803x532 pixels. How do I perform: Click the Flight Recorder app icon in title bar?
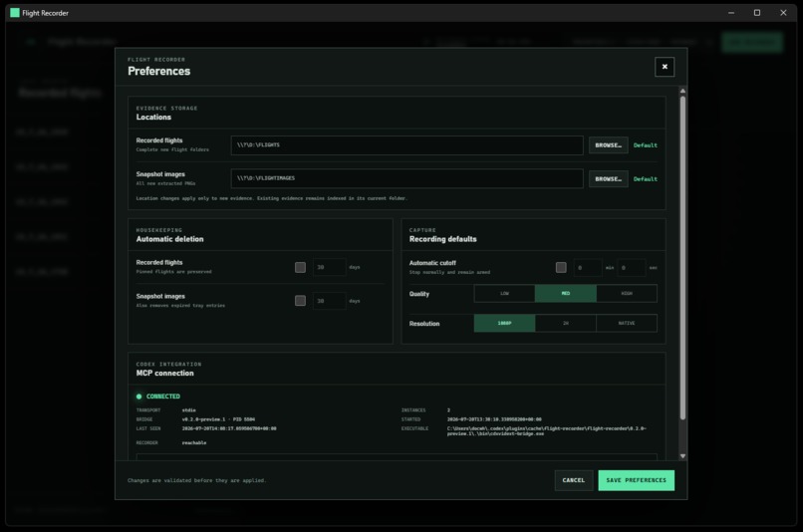[15, 13]
